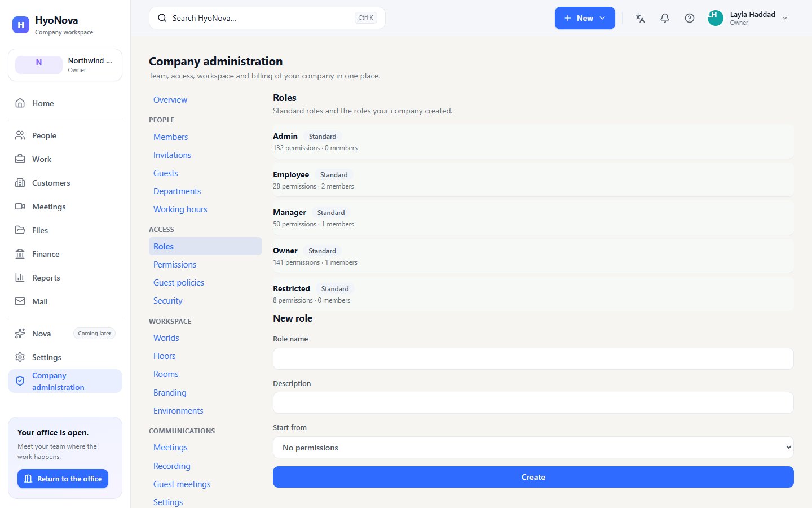
Task: Click Layla Haddad's avatar
Action: pyautogui.click(x=716, y=18)
